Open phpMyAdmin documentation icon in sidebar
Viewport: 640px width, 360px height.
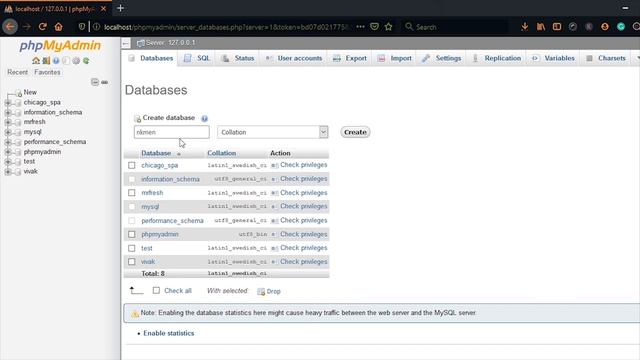point(56,61)
